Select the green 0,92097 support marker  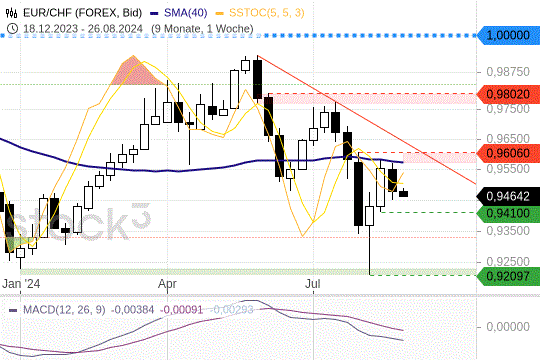click(508, 276)
